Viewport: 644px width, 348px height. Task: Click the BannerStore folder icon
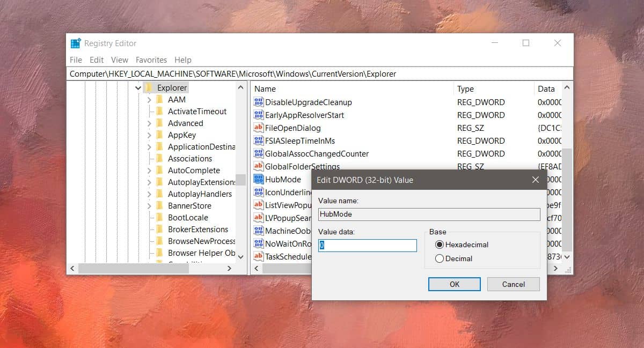(x=159, y=205)
